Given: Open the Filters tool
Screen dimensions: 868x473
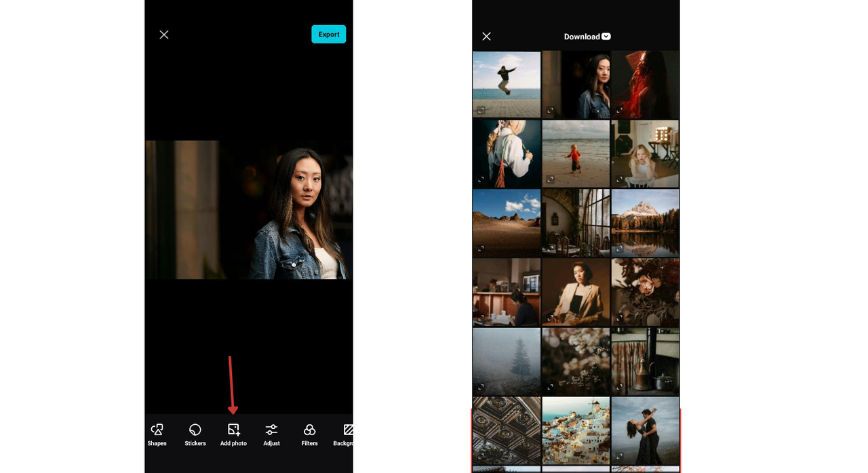Looking at the screenshot, I should pyautogui.click(x=309, y=435).
